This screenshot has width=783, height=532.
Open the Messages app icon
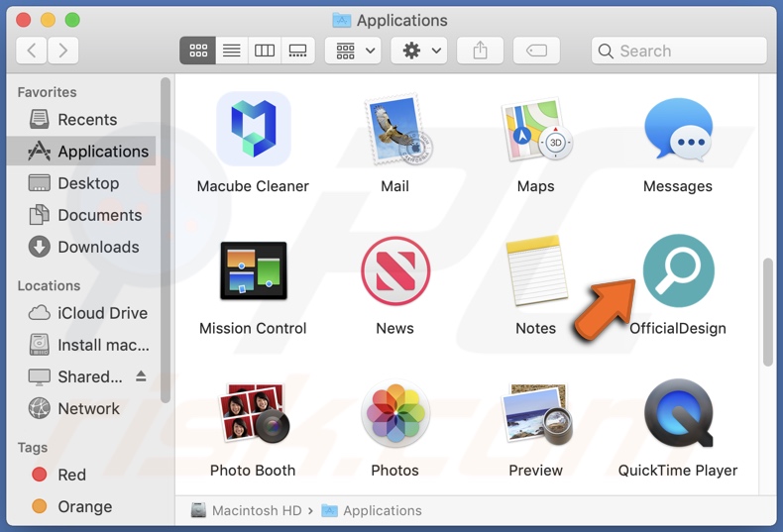(678, 129)
